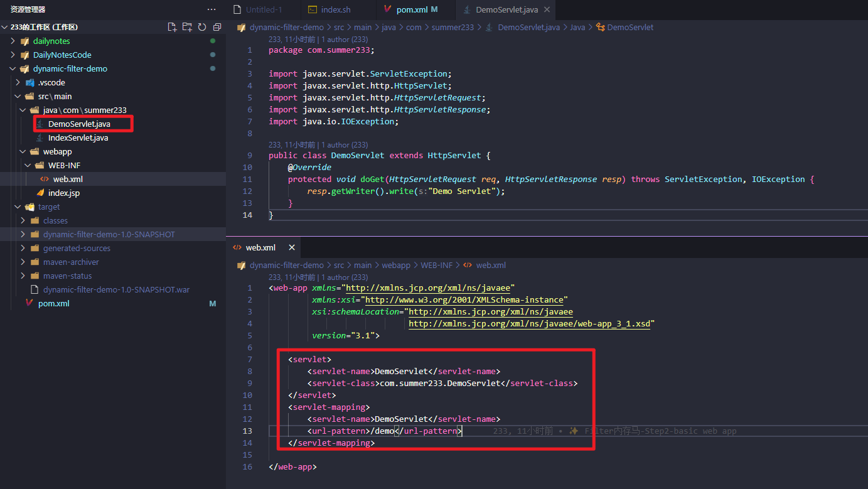This screenshot has width=868, height=489.
Task: Click summer233 in the top breadcrumb
Action: point(454,27)
